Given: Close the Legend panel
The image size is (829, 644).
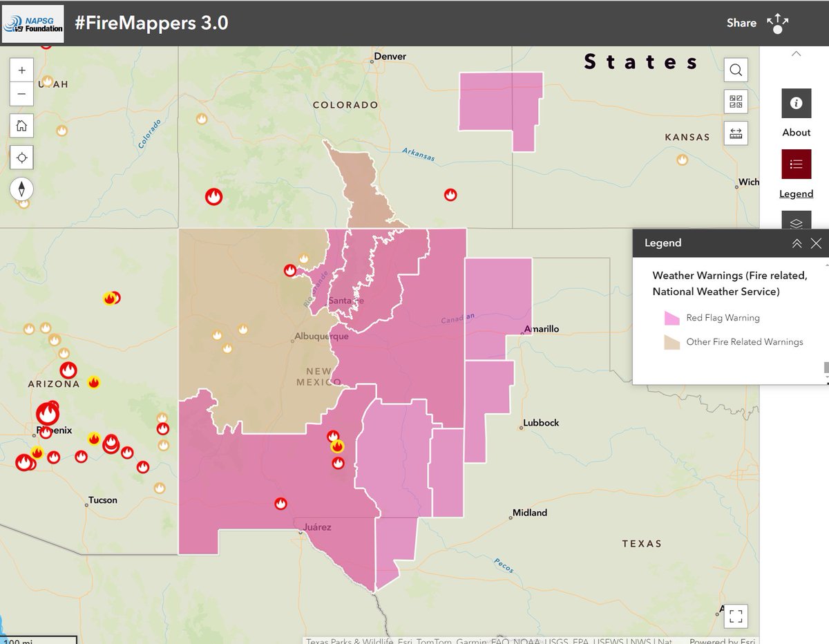Looking at the screenshot, I should (816, 243).
